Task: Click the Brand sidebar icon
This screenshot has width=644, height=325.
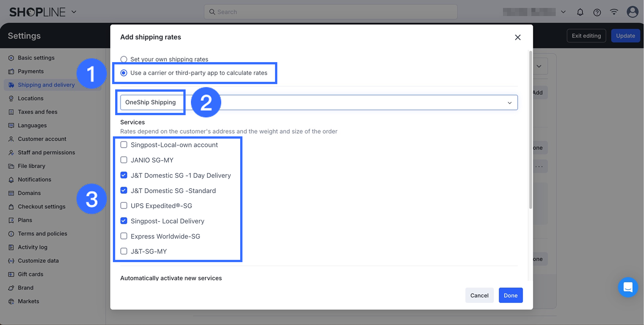Action: [11, 288]
